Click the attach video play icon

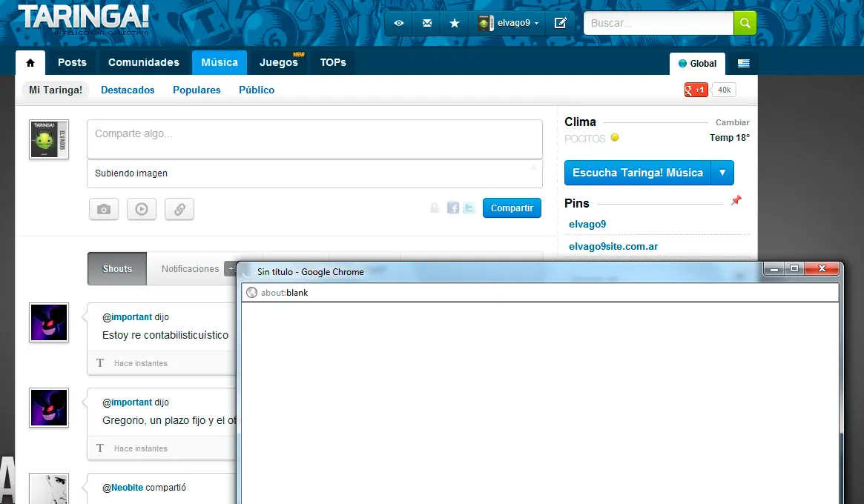(x=142, y=209)
